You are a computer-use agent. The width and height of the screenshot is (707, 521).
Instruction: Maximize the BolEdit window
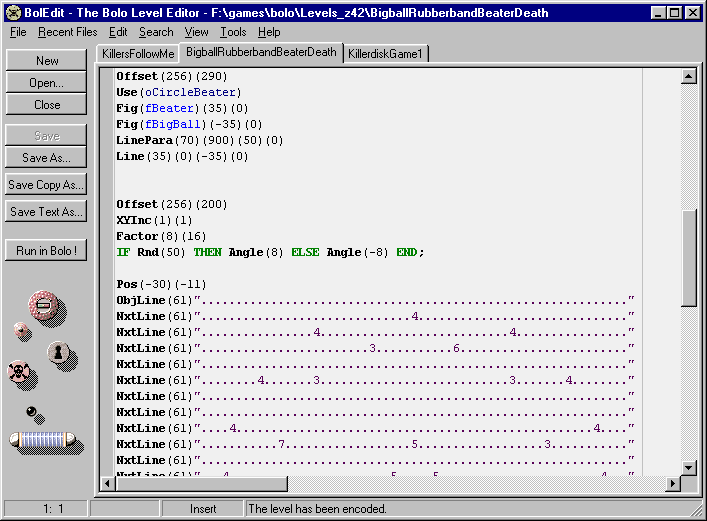coord(675,13)
